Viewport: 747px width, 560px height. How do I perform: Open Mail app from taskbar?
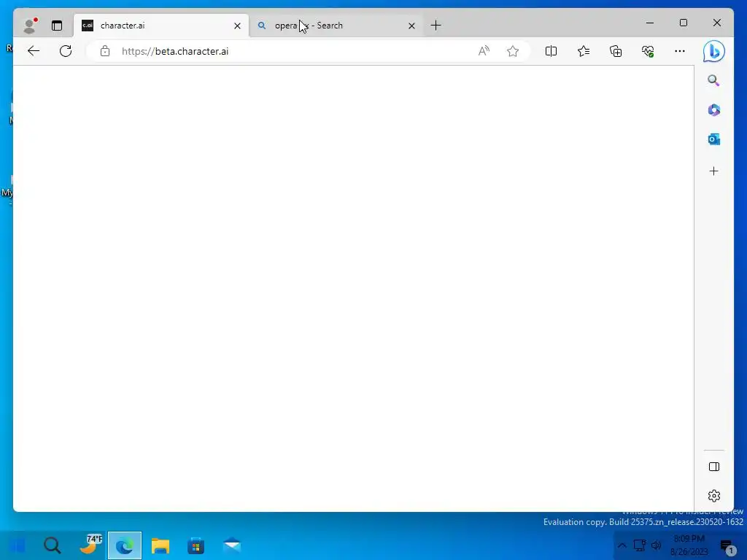click(231, 545)
